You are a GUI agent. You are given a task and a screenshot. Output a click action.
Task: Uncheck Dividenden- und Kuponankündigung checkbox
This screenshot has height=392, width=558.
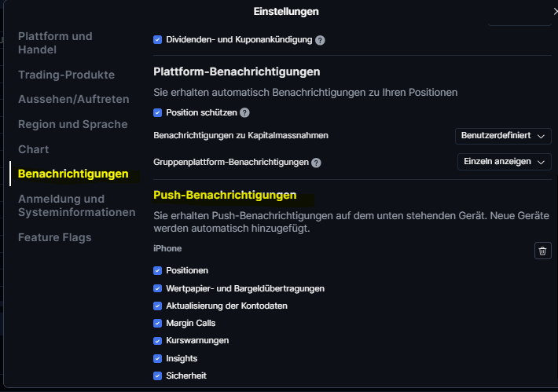pyautogui.click(x=158, y=39)
